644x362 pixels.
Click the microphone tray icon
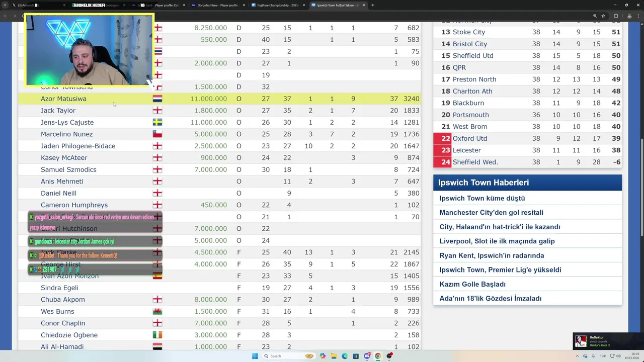593,356
